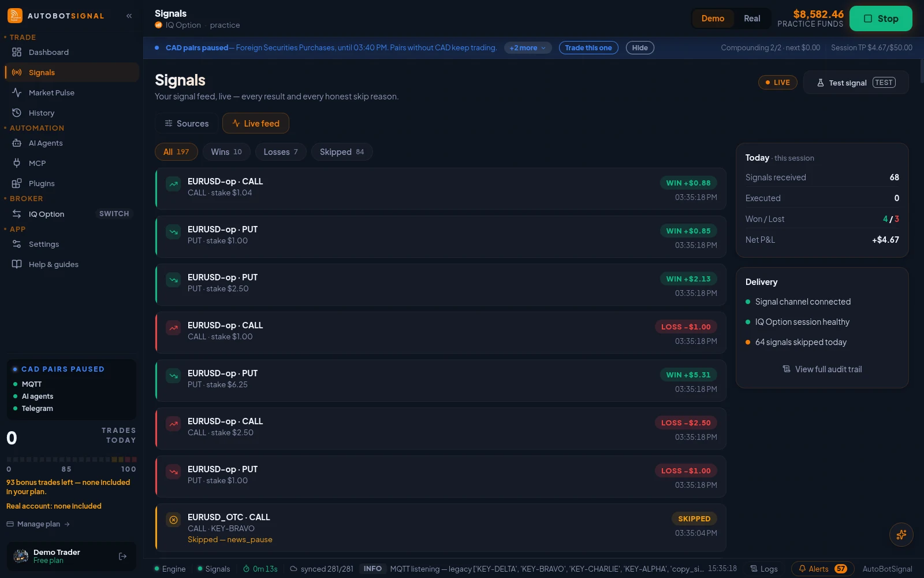Filter signals by Skipped

(342, 152)
